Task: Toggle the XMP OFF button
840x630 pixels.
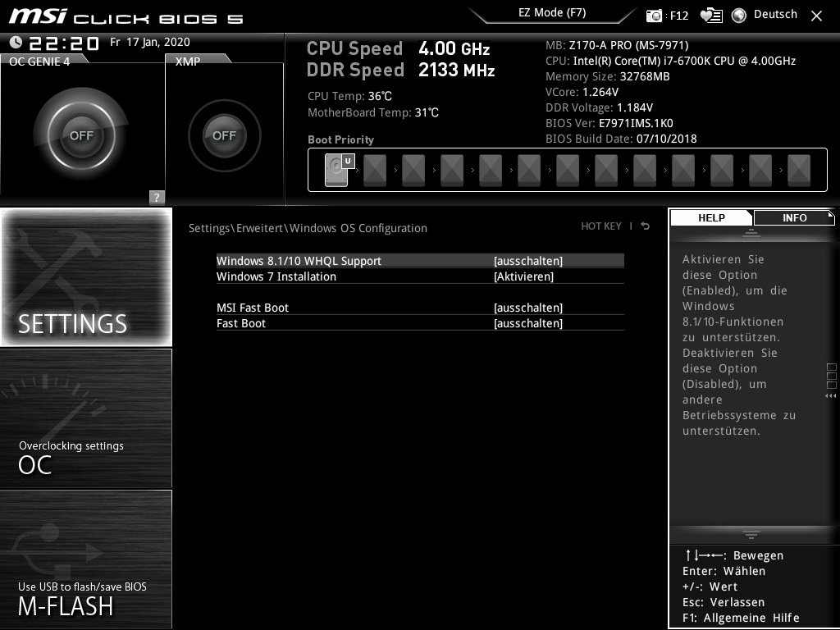Action: (x=224, y=135)
